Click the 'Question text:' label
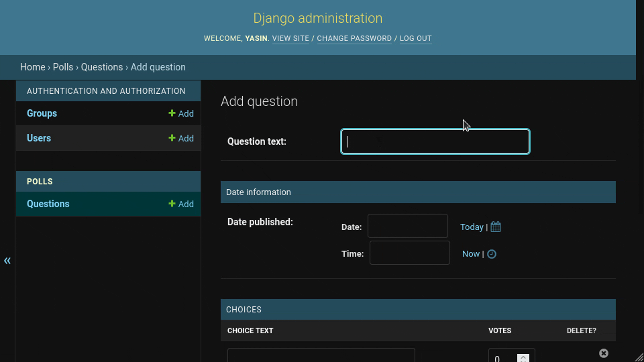Viewport: 644px width, 362px height. (257, 141)
